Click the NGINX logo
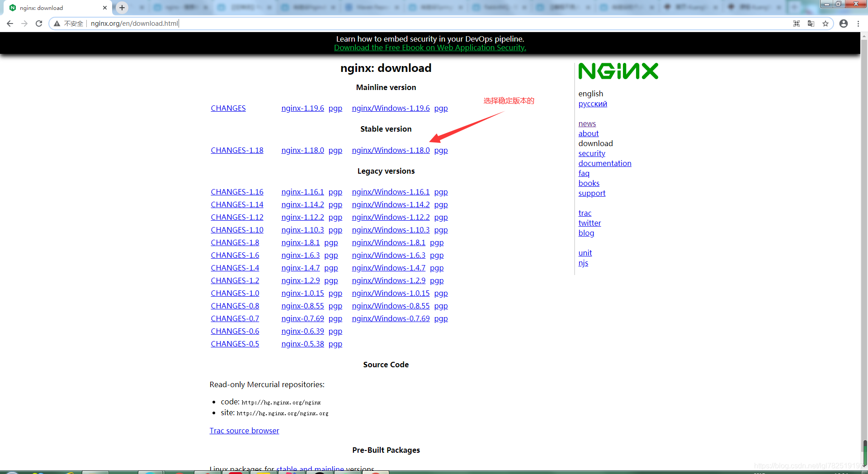Viewport: 868px width, 474px height. [618, 71]
